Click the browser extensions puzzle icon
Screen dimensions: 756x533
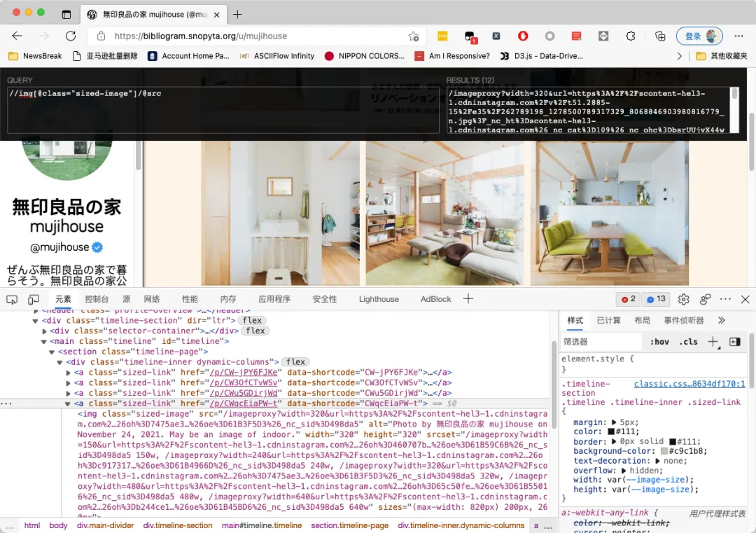(631, 36)
